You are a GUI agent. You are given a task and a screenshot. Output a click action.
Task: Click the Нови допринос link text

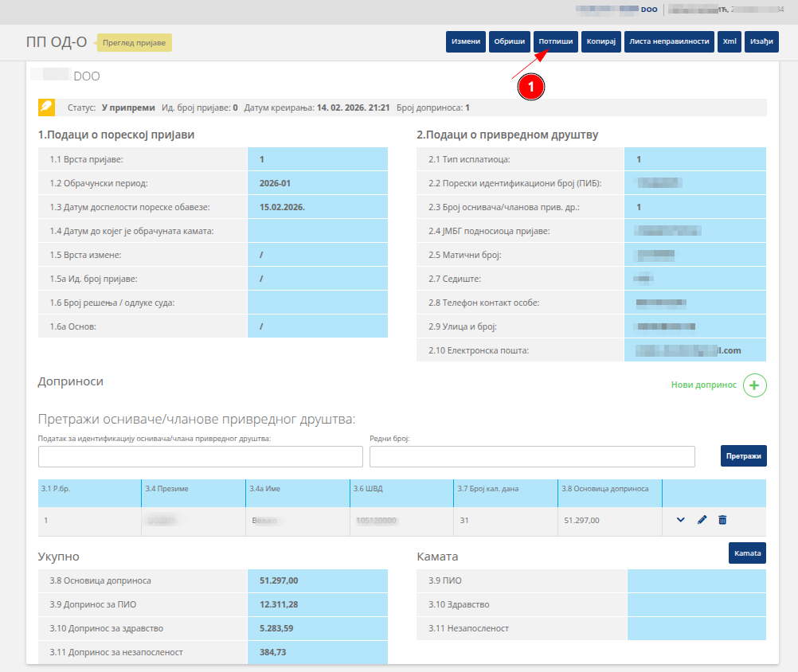[704, 385]
